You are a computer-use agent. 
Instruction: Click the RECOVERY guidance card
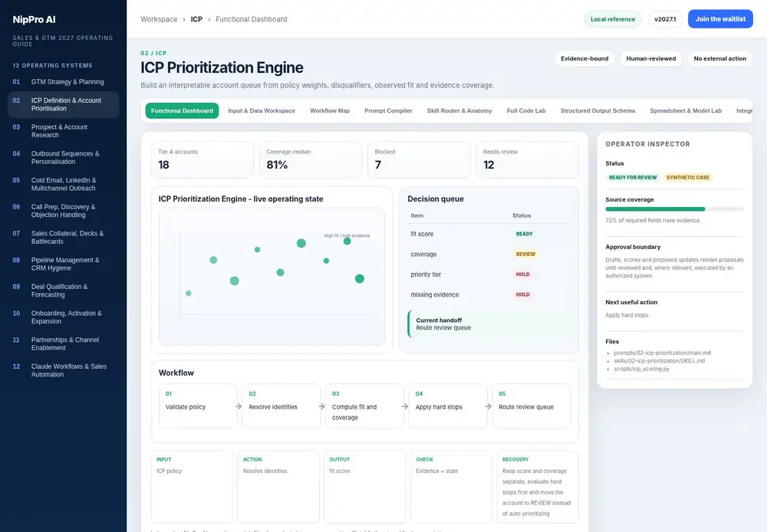point(538,487)
